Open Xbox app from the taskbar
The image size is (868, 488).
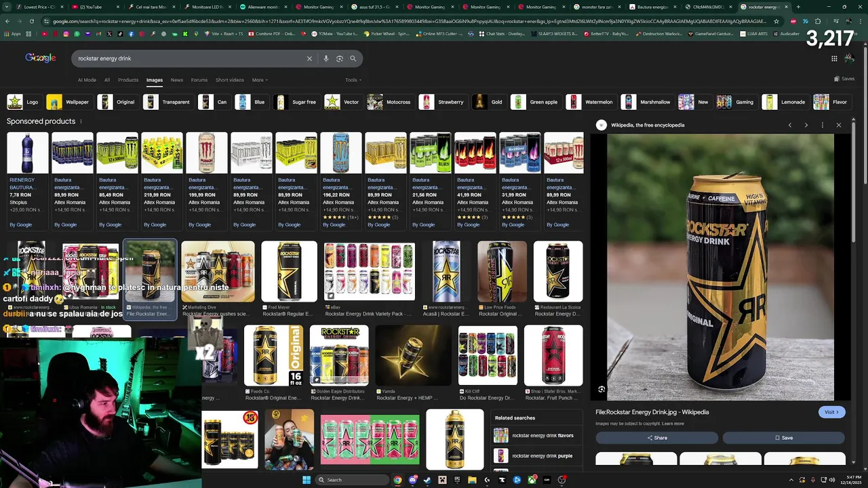[532, 480]
